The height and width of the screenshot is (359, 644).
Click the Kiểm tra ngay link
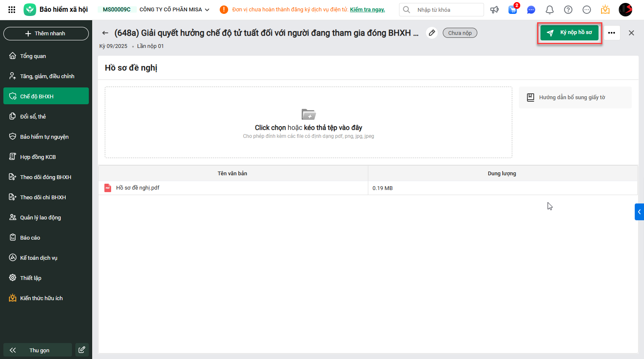pyautogui.click(x=367, y=10)
